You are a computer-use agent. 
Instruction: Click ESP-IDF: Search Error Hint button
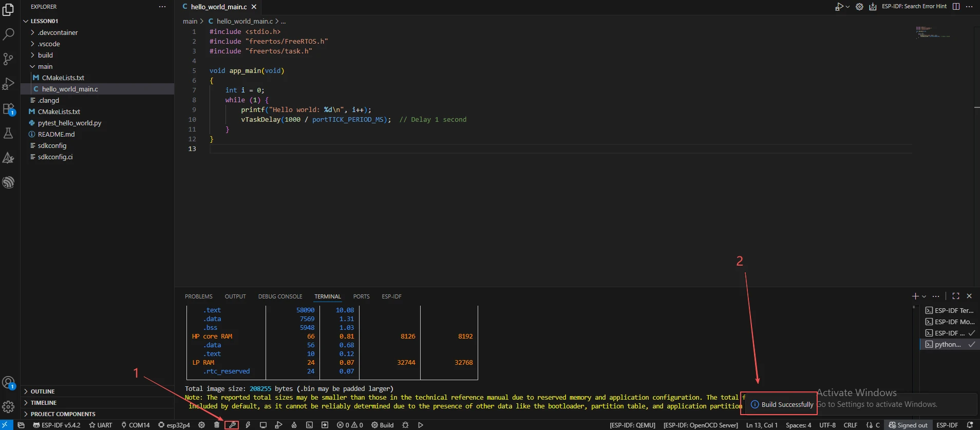[x=914, y=7]
